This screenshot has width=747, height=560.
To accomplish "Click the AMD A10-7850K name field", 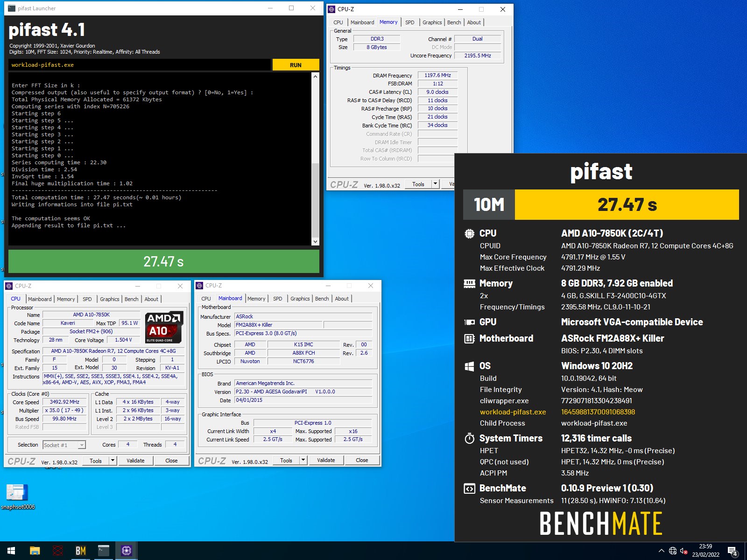I will pos(91,315).
